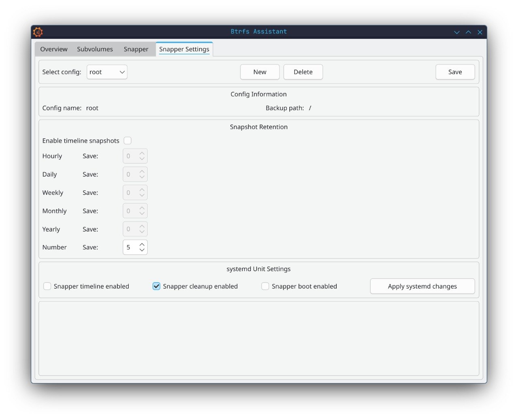Click the New config button

260,72
